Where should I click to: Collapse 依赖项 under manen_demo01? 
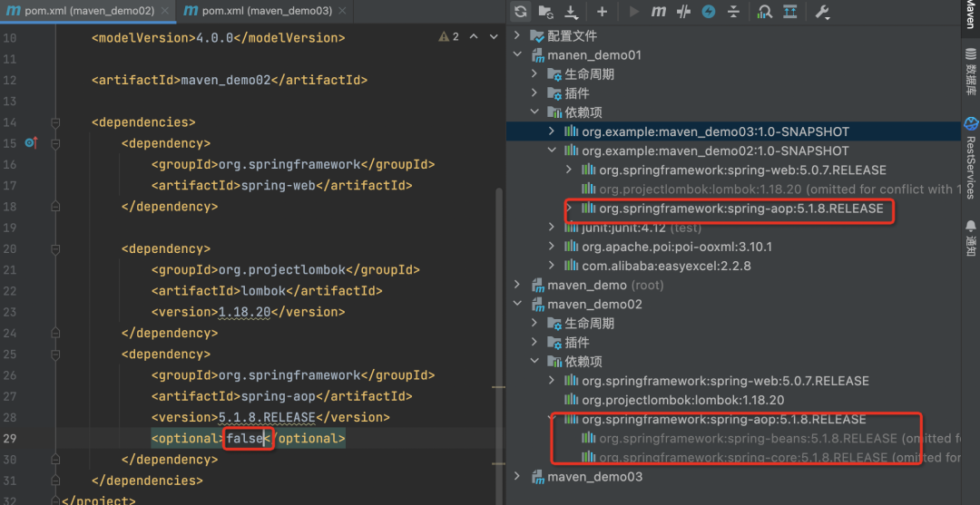[x=534, y=112]
